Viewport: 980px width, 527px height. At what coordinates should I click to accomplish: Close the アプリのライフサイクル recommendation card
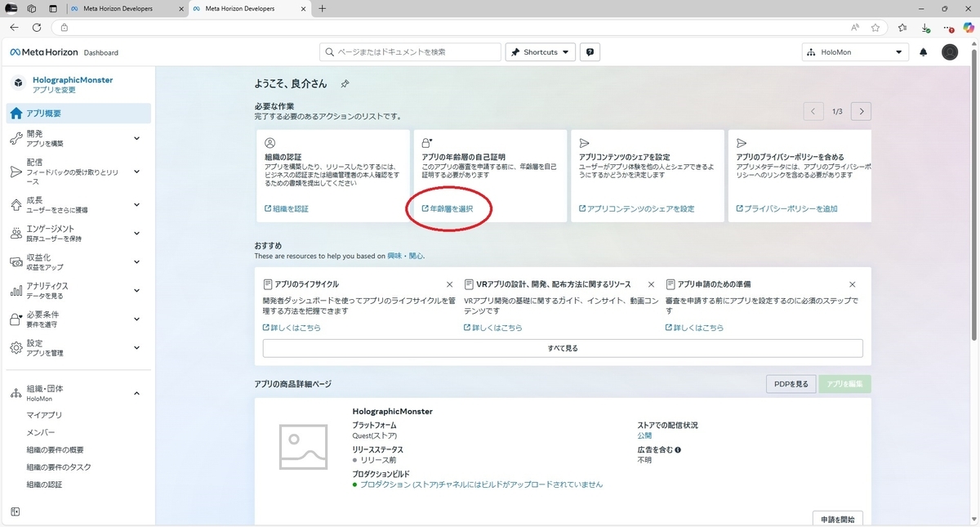point(449,284)
